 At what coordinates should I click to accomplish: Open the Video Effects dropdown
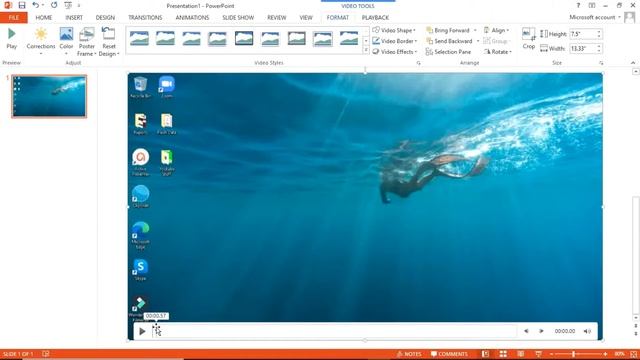pyautogui.click(x=395, y=52)
